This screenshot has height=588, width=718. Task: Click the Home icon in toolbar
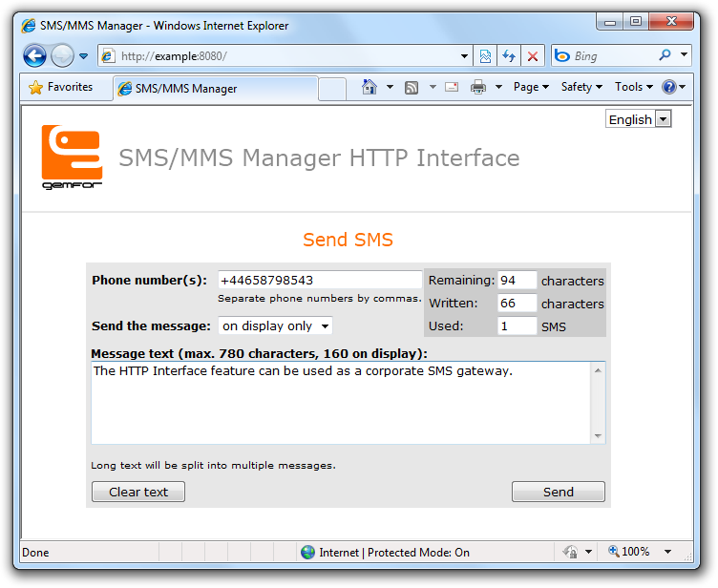coord(370,87)
